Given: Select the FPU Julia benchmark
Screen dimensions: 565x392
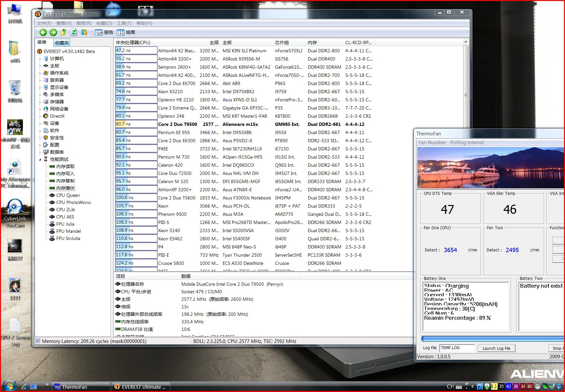Looking at the screenshot, I should pyautogui.click(x=65, y=224).
